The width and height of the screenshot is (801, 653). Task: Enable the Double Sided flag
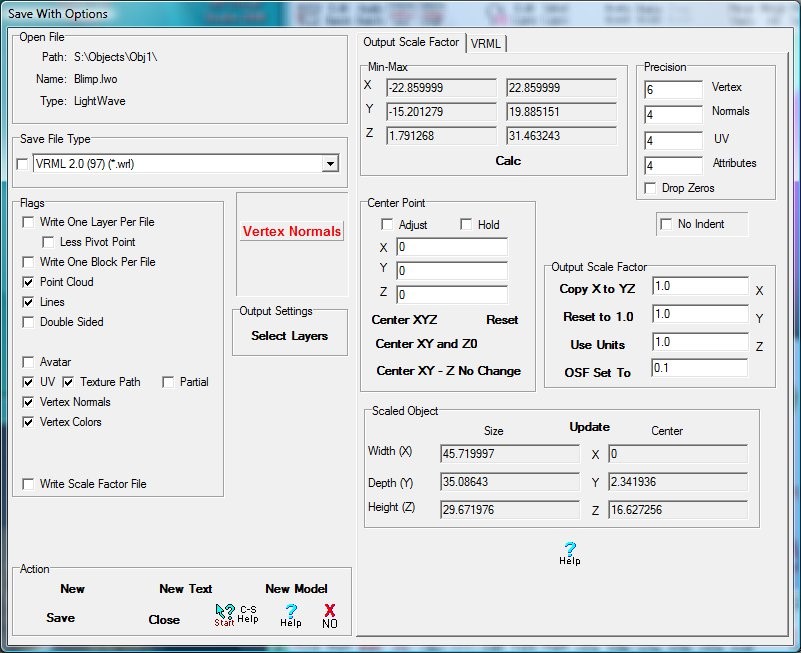pos(29,322)
